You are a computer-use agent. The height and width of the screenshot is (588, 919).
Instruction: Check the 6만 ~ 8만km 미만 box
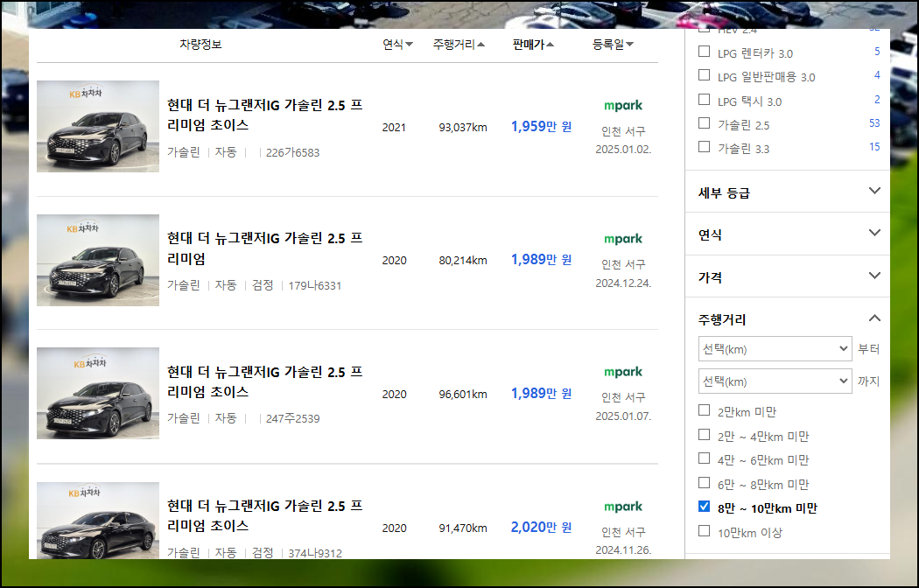(705, 483)
